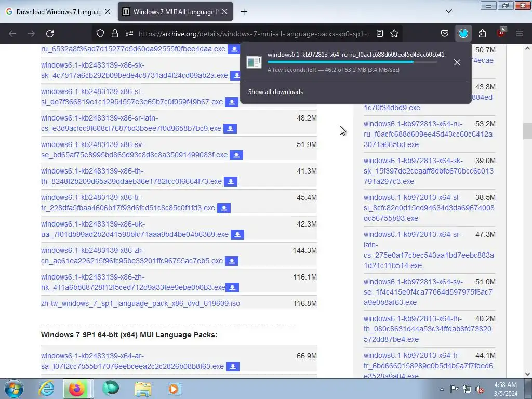This screenshot has height=399, width=532.
Task: Toggle reader view icon
Action: [380, 34]
